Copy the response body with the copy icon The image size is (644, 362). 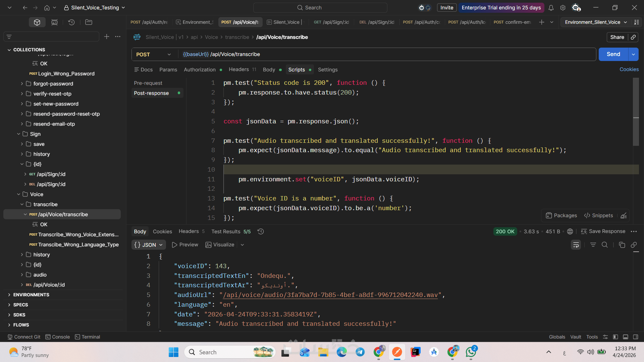tap(622, 245)
